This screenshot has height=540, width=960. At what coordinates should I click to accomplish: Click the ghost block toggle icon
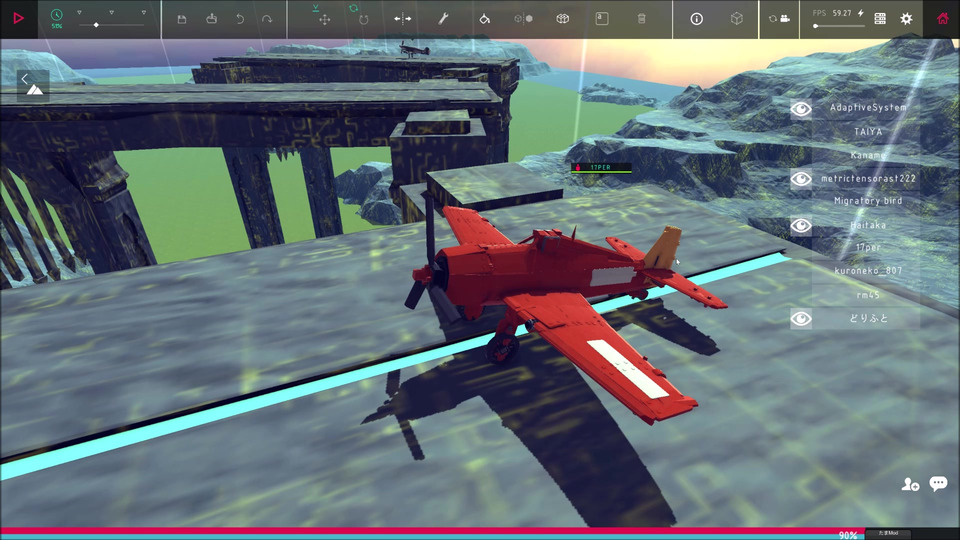point(523,19)
